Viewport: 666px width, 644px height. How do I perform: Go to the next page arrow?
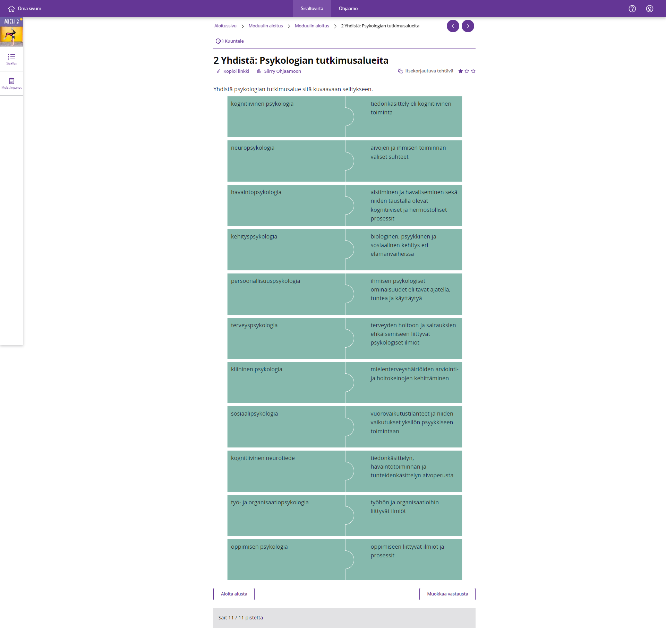click(x=468, y=26)
